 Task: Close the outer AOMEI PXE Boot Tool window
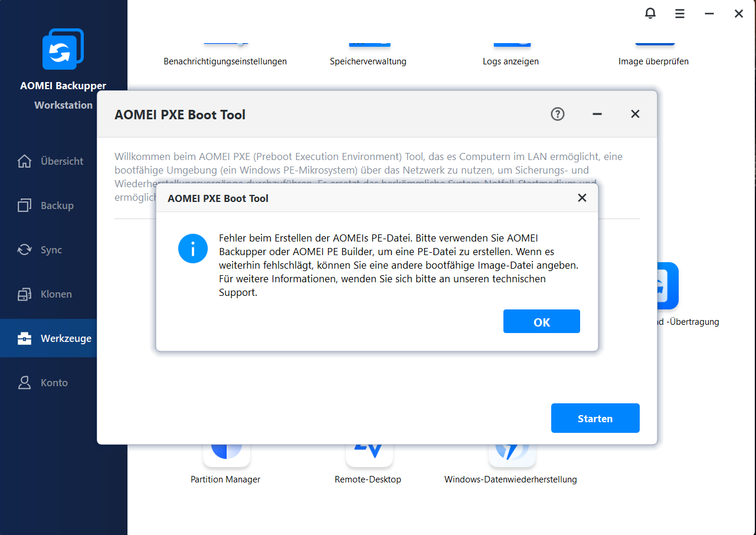pyautogui.click(x=635, y=114)
